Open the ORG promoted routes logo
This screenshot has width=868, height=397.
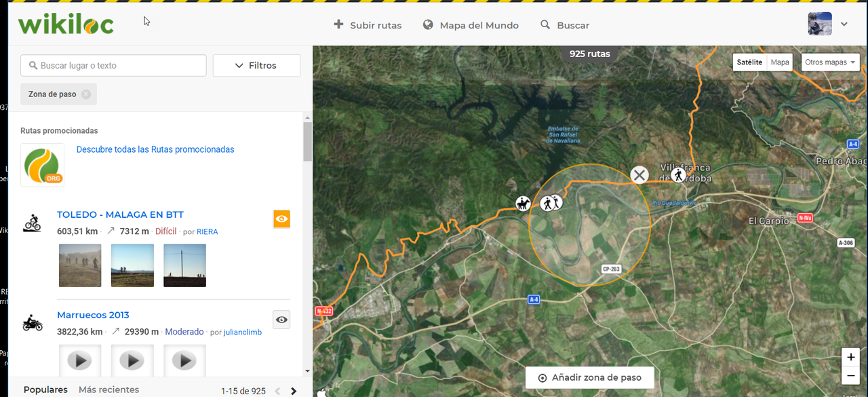[42, 165]
